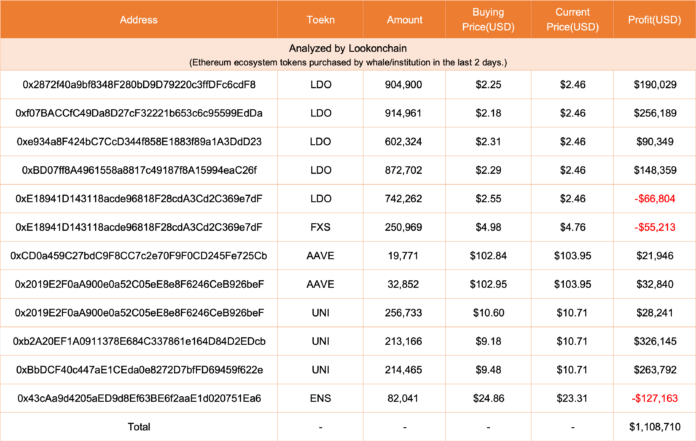Select address starting with 0x43cAa9d4205
The width and height of the screenshot is (696, 441).
coord(139,398)
